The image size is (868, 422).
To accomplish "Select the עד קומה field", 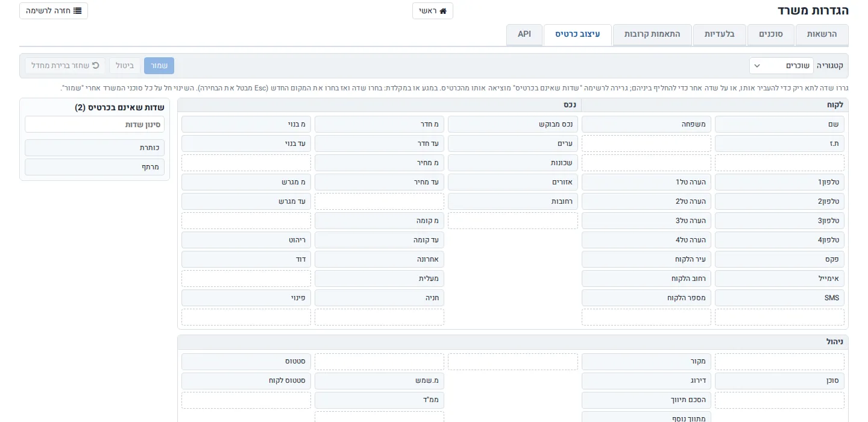I will point(379,240).
